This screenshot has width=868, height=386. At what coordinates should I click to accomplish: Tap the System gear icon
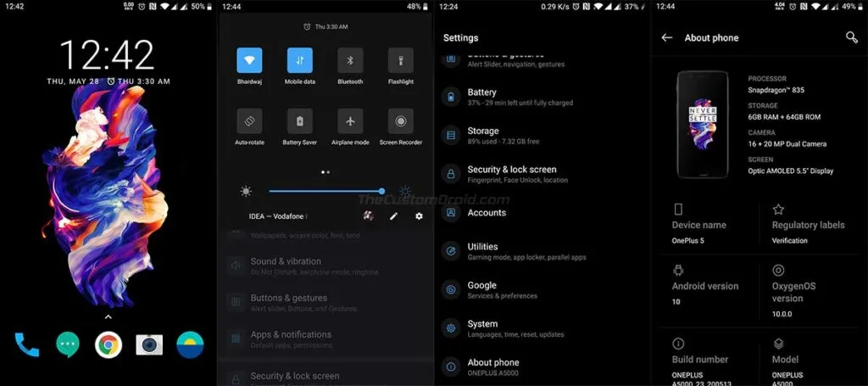pyautogui.click(x=451, y=328)
